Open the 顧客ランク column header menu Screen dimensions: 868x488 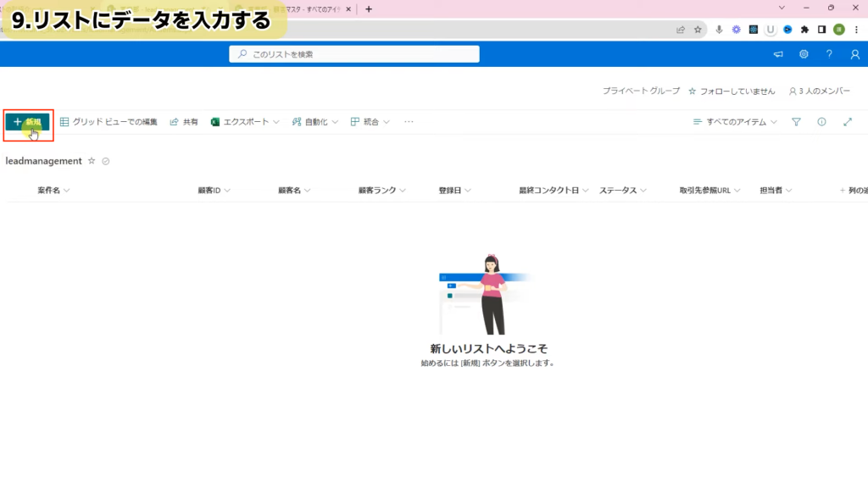coord(381,191)
